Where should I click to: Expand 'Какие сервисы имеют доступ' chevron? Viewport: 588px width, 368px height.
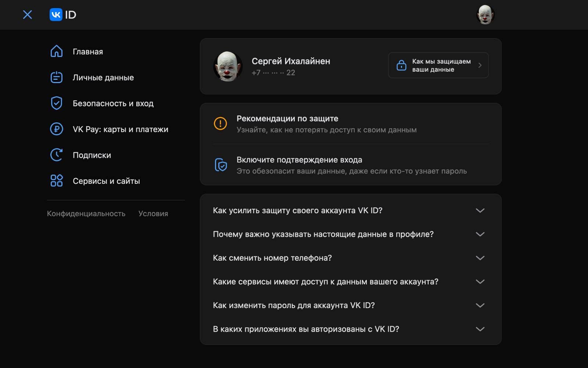click(480, 282)
